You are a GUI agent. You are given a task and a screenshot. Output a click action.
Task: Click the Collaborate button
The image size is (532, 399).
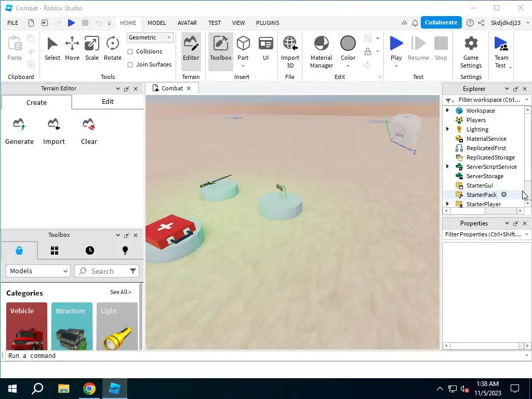(x=441, y=22)
